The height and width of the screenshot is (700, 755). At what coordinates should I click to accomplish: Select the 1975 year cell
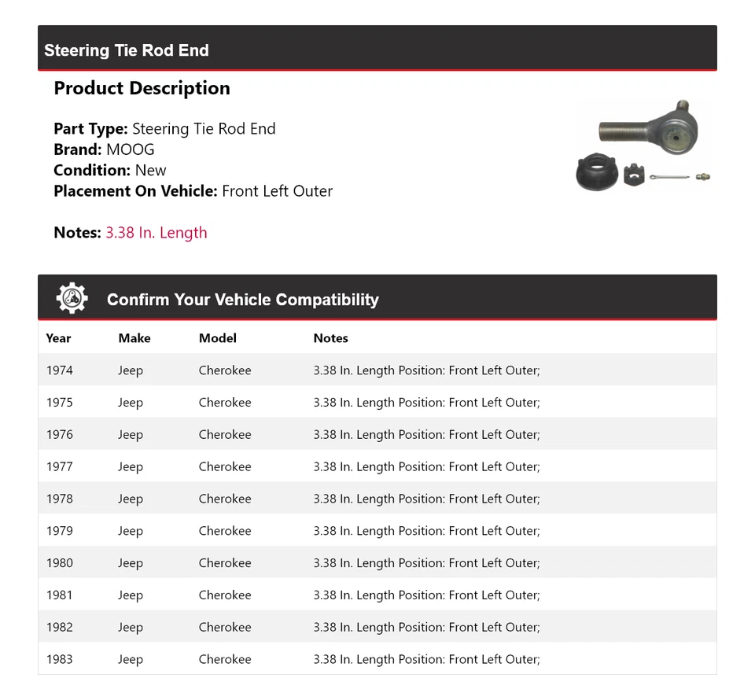[59, 403]
